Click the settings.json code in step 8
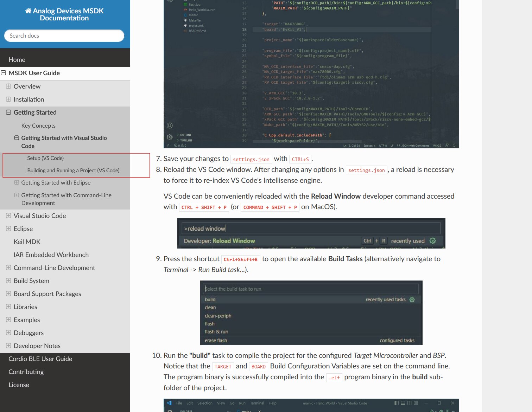532x412 pixels. (x=367, y=170)
